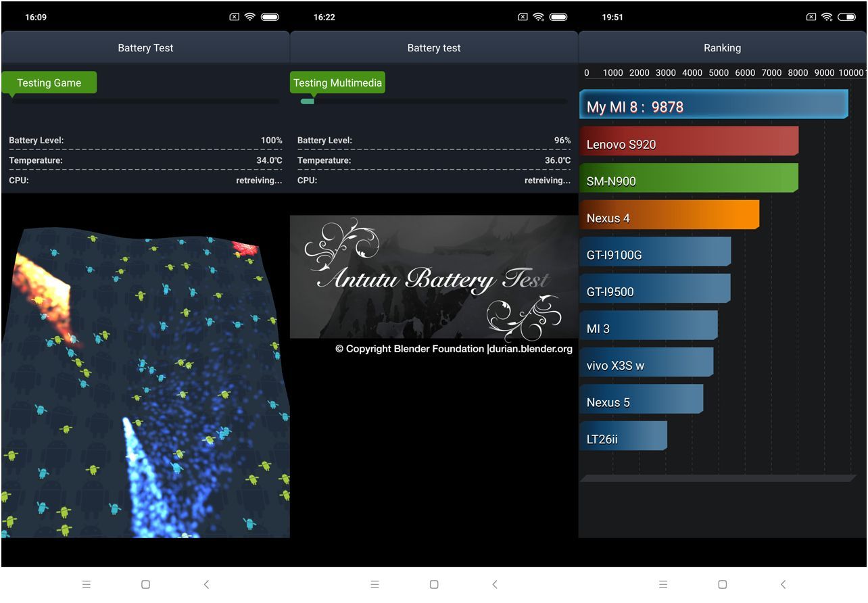Select the My MI 8 score bar
This screenshot has height=603, width=868.
pos(713,105)
